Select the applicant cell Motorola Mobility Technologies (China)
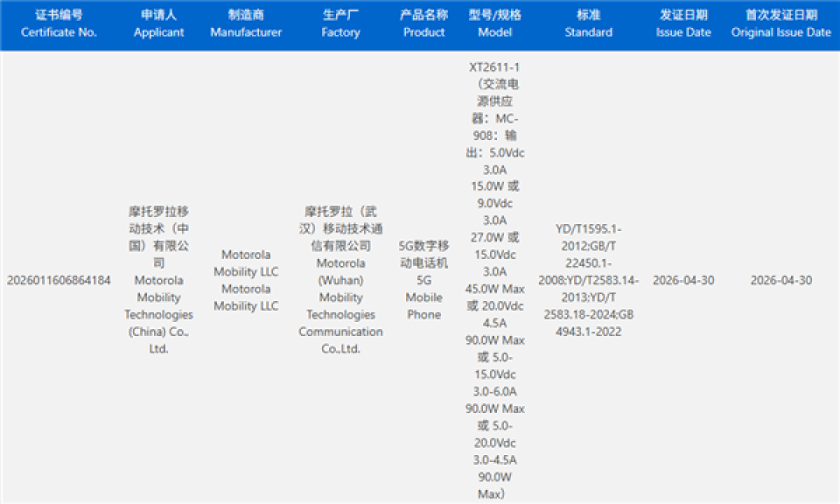Screen dimensions: 840x504 159,280
